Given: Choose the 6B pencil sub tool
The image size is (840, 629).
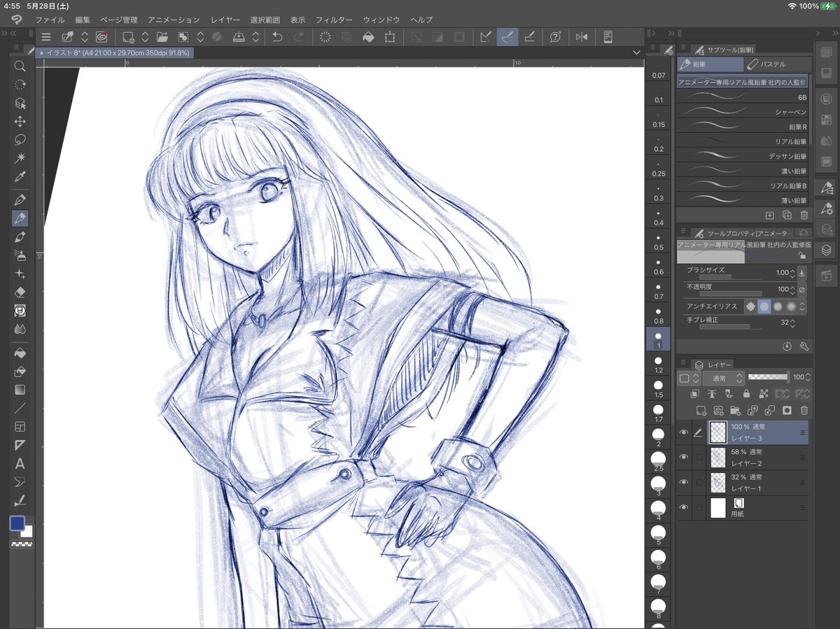Looking at the screenshot, I should [743, 97].
